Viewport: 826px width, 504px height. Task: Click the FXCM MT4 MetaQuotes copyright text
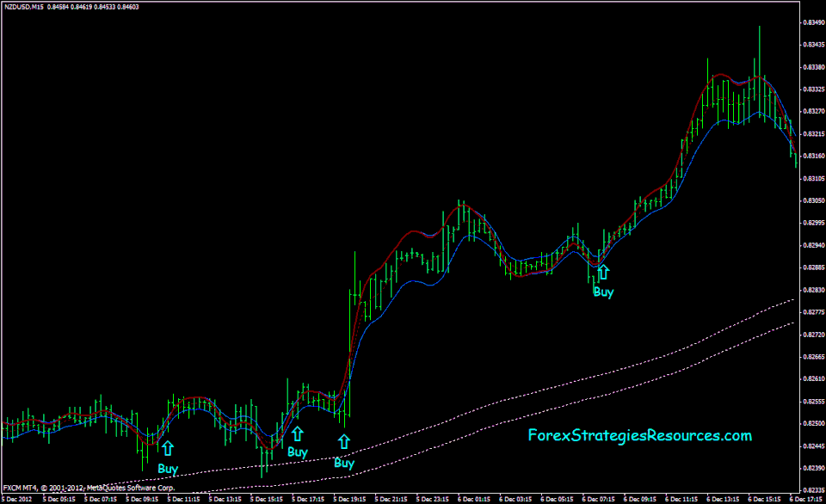[x=89, y=488]
